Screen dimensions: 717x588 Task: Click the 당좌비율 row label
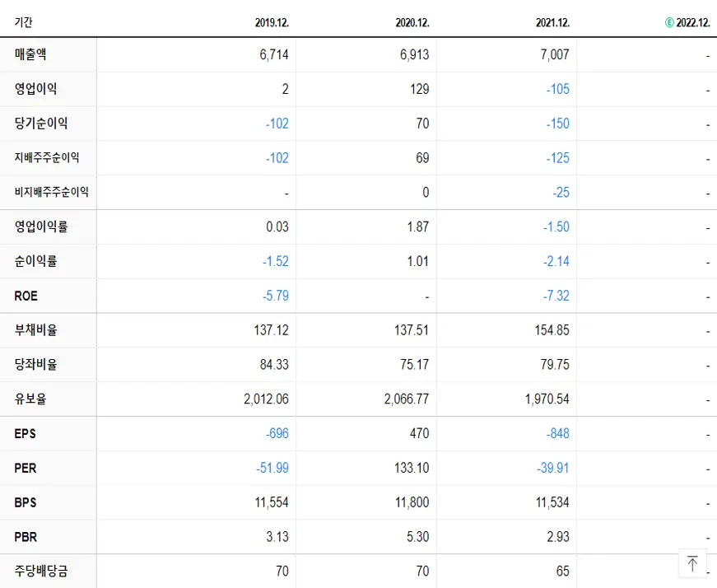[x=35, y=364]
